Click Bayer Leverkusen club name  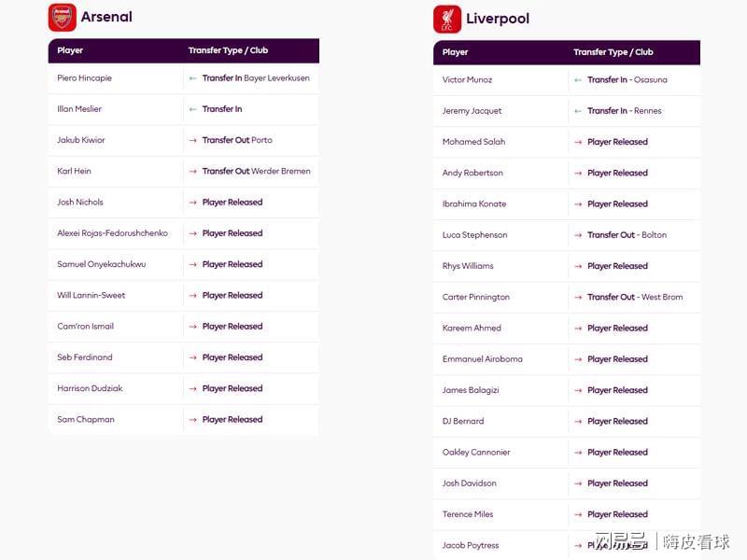pyautogui.click(x=276, y=78)
